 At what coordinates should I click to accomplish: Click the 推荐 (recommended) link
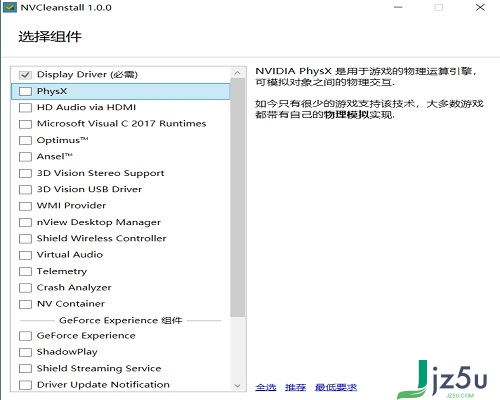(x=295, y=387)
